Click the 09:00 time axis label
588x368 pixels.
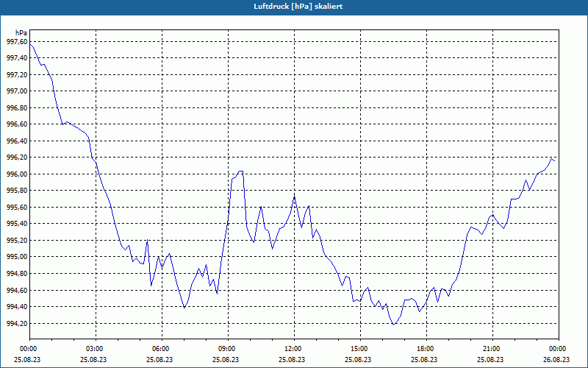coord(228,349)
